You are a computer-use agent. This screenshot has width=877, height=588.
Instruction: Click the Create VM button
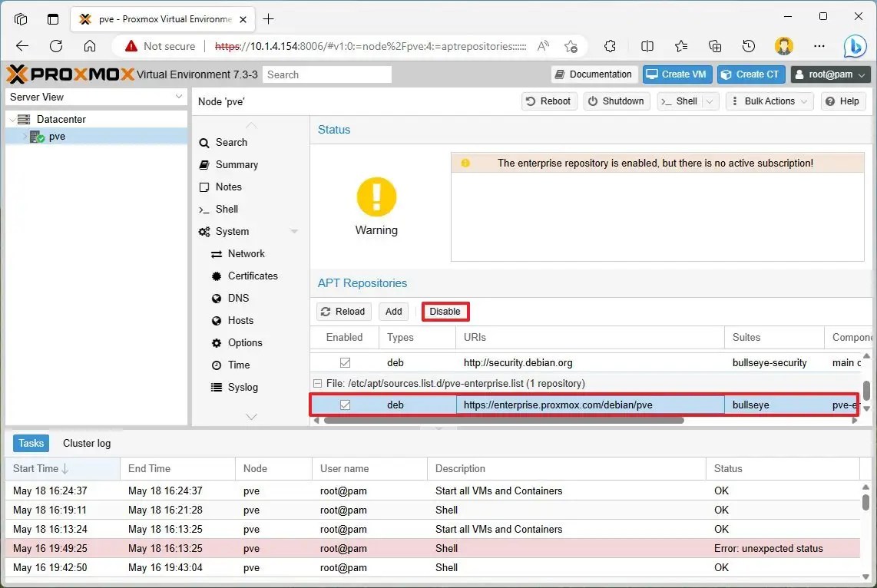[677, 74]
